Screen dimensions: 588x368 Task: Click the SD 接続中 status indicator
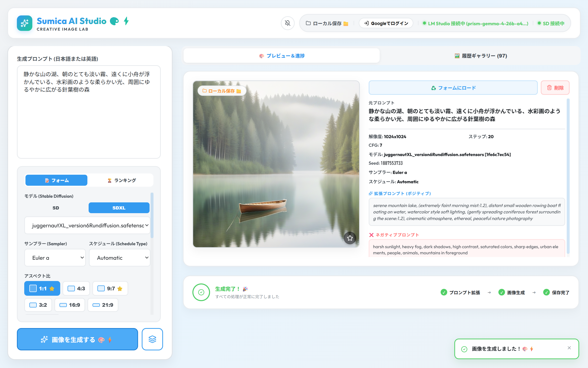tap(551, 24)
